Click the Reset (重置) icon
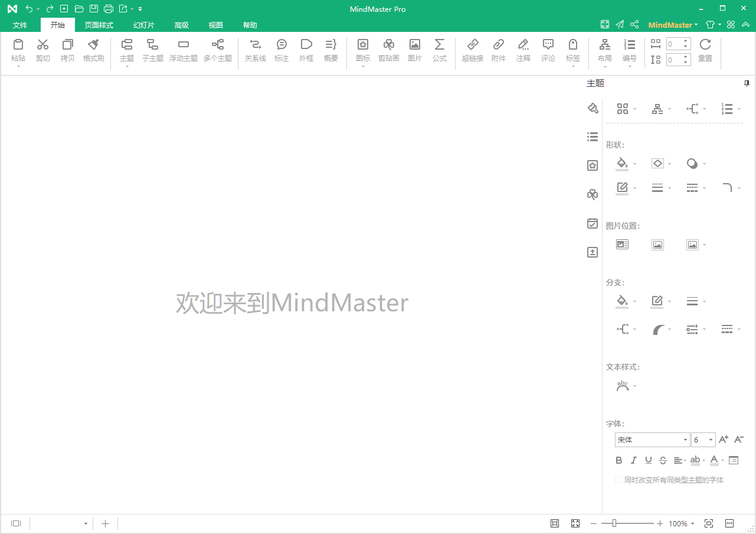The width and height of the screenshot is (756, 534). pos(705,44)
